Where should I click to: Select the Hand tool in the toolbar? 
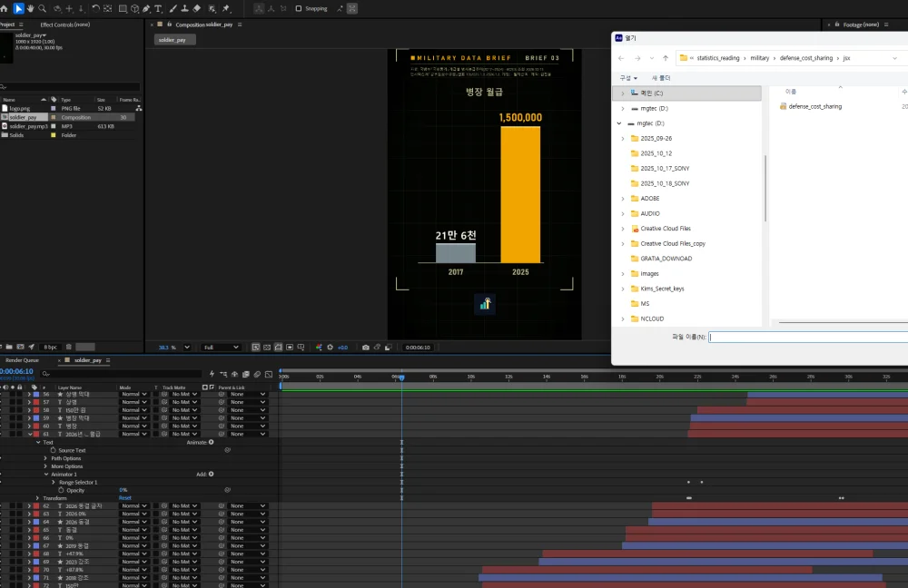[x=30, y=9]
